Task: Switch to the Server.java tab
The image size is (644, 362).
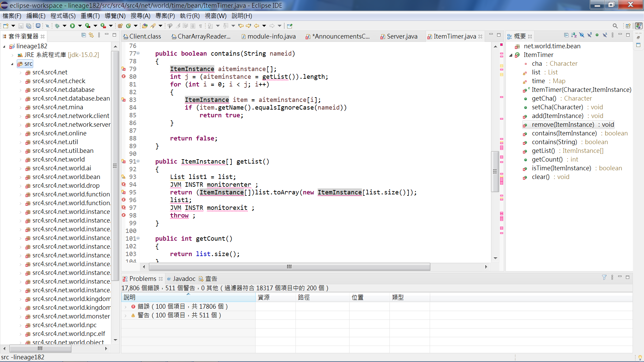Action: pyautogui.click(x=398, y=36)
